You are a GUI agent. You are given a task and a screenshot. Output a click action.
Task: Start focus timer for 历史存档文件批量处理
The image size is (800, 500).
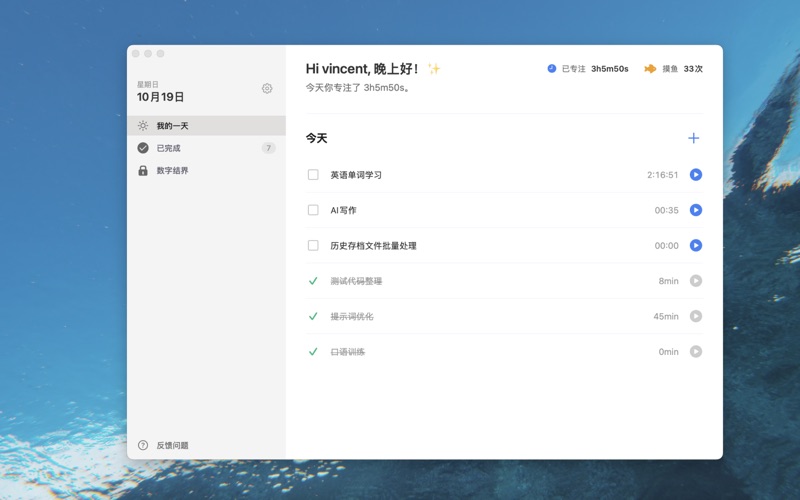[x=696, y=246]
